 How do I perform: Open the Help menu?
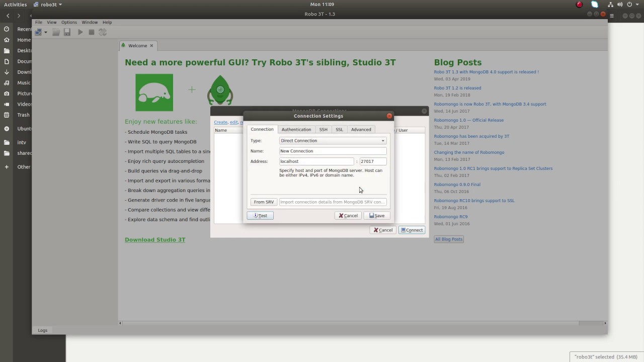tap(107, 22)
